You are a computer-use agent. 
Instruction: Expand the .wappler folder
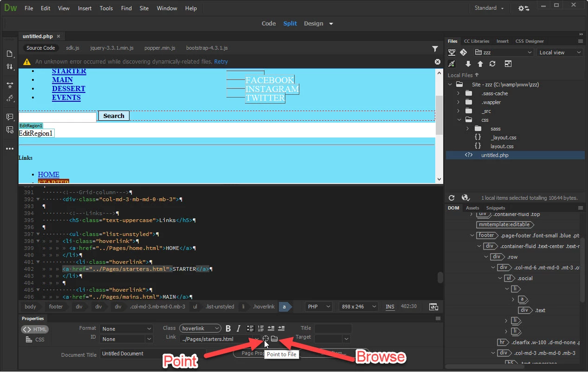click(459, 102)
